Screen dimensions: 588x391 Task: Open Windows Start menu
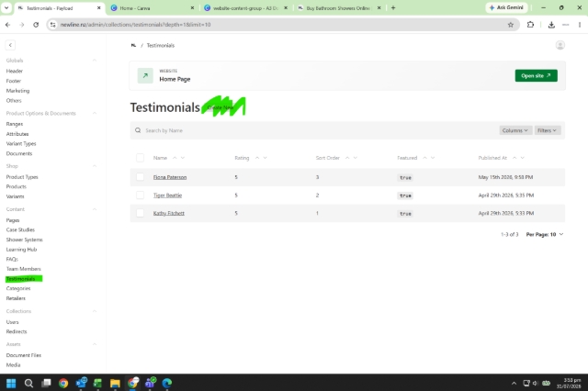tap(11, 383)
